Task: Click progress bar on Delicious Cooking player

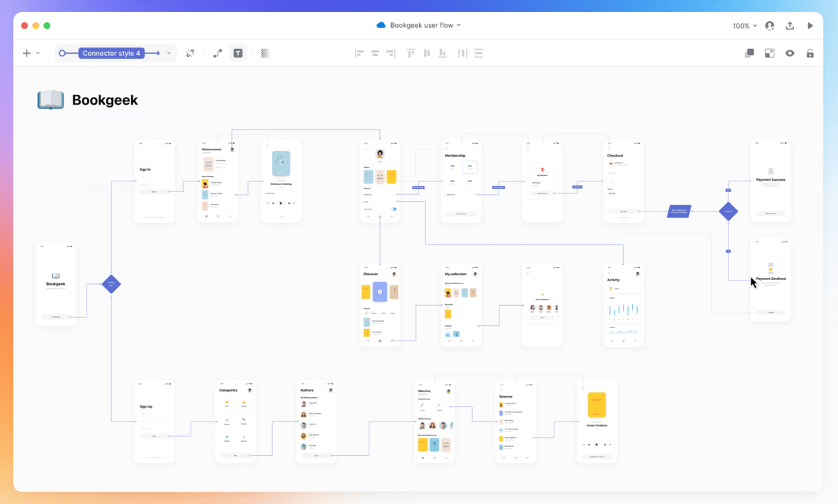Action: click(281, 193)
